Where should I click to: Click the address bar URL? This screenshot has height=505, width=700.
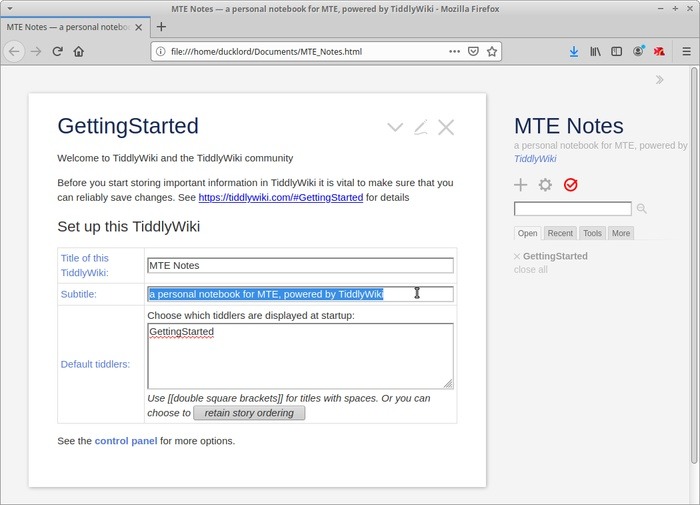point(267,52)
